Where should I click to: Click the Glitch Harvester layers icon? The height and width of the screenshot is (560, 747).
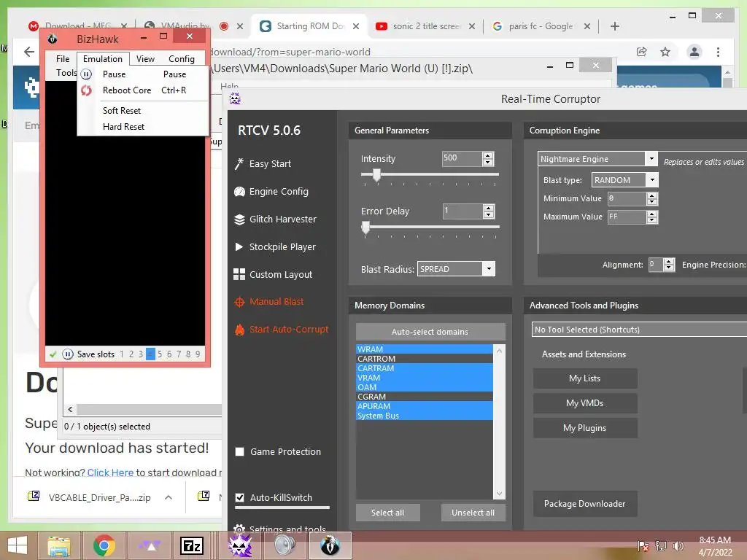tap(239, 219)
